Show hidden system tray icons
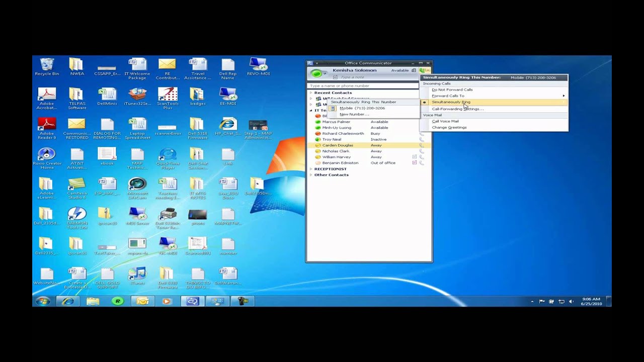The height and width of the screenshot is (362, 644). tap(532, 302)
